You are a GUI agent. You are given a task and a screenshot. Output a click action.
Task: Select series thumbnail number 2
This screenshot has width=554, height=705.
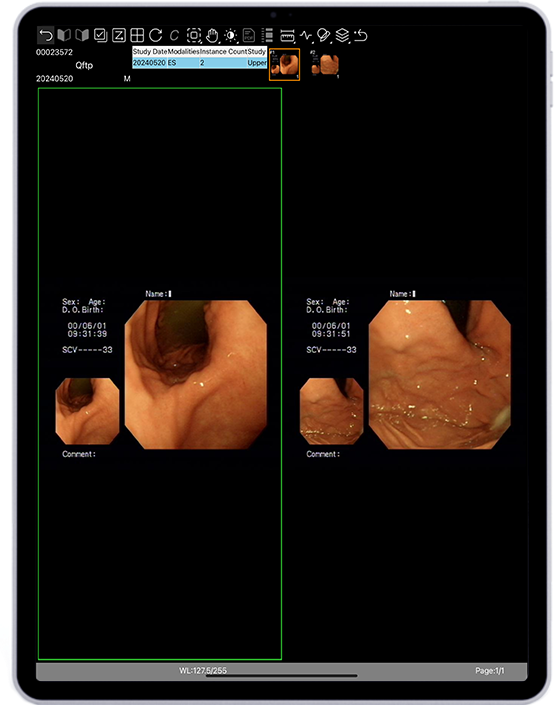(325, 65)
